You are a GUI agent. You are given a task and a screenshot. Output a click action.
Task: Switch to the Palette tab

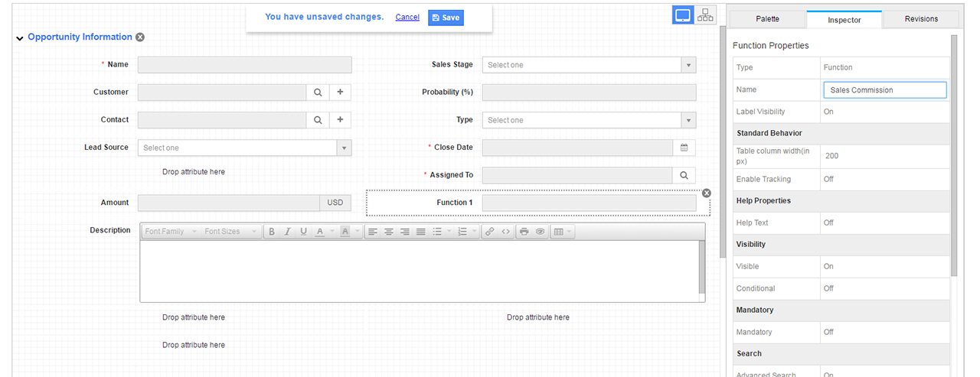[767, 19]
